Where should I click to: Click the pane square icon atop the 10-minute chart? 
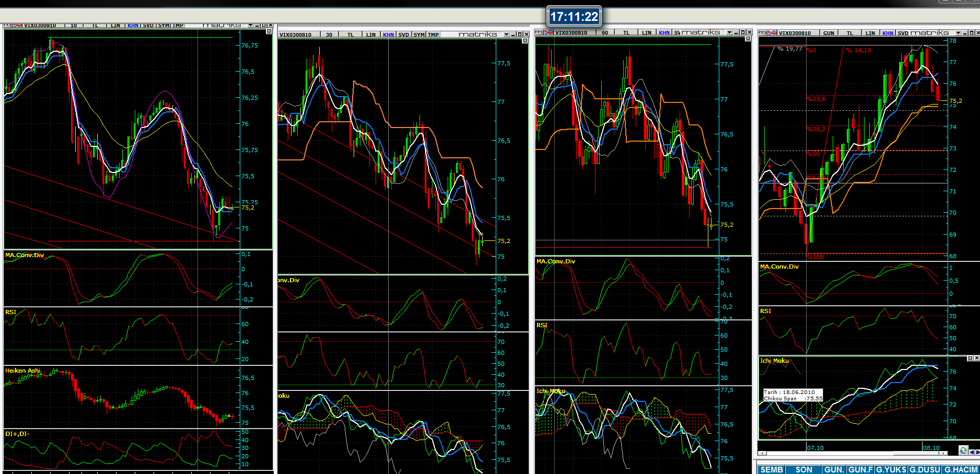[x=269, y=31]
